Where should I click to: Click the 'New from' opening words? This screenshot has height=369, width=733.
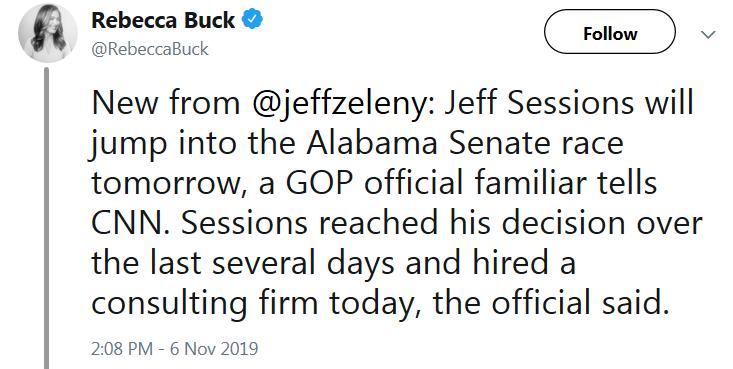166,103
